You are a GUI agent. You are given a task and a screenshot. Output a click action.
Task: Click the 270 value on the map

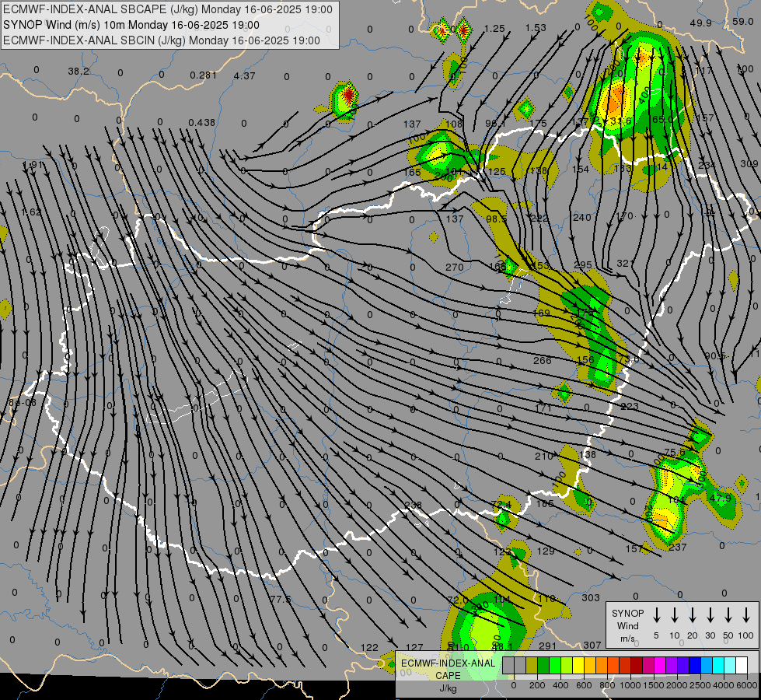coord(455,268)
